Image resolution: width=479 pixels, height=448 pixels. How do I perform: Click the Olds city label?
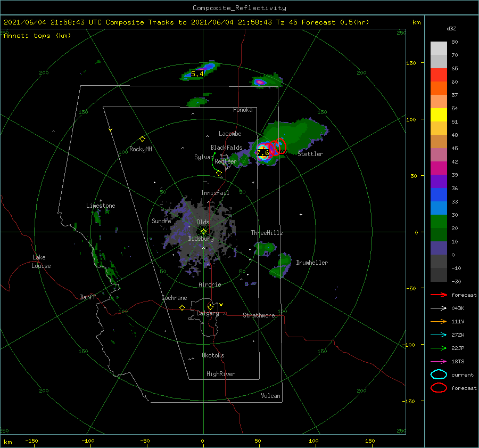[x=203, y=222]
